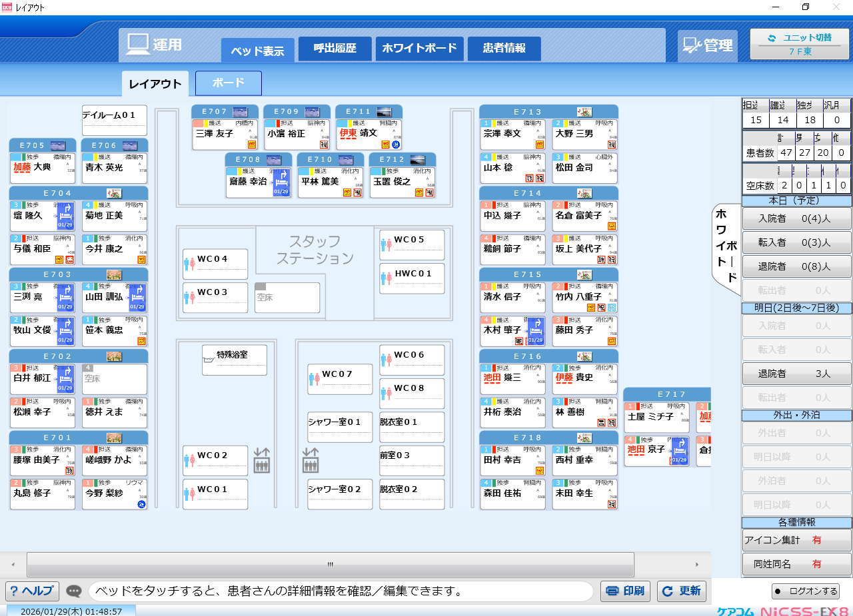Click yellow icon on 宗澤 奉文 card

[540, 144]
